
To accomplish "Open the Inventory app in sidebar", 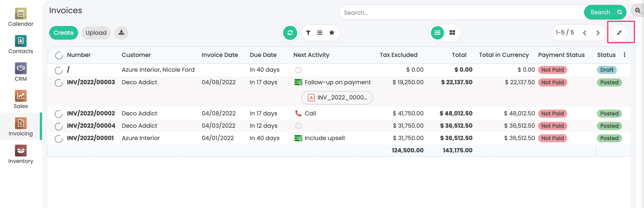I will pyautogui.click(x=21, y=154).
